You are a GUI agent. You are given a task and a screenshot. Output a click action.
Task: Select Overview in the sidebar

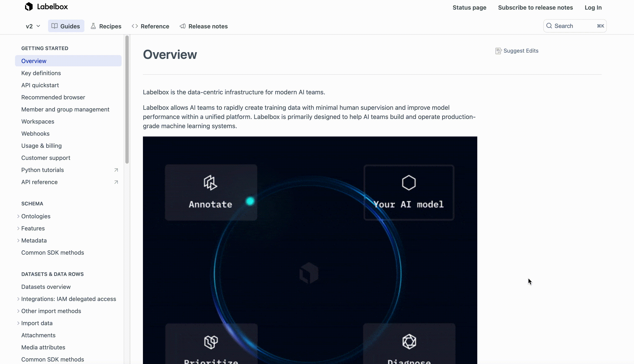tap(68, 61)
